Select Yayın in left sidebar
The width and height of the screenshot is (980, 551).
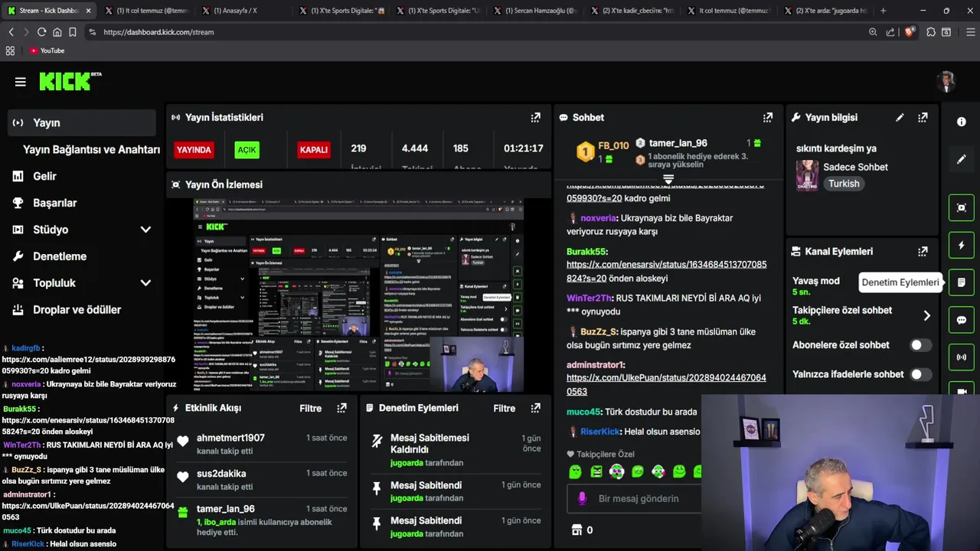(81, 122)
